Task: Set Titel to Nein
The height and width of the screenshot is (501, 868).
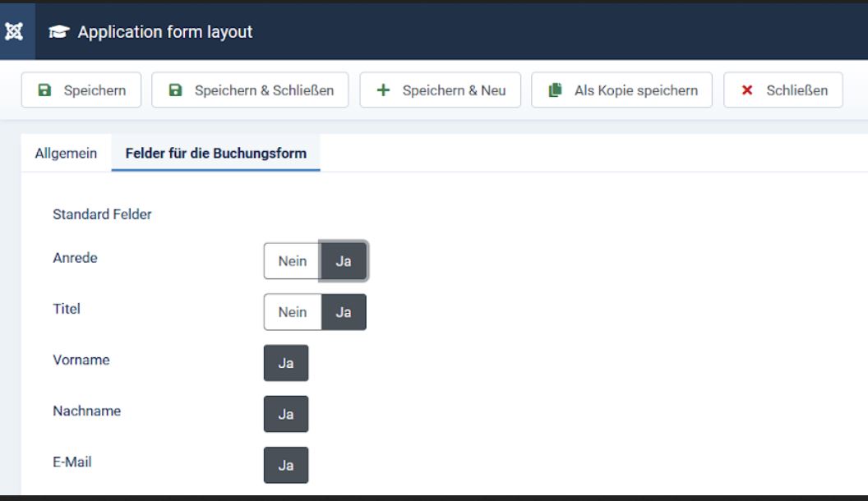Action: 293,312
